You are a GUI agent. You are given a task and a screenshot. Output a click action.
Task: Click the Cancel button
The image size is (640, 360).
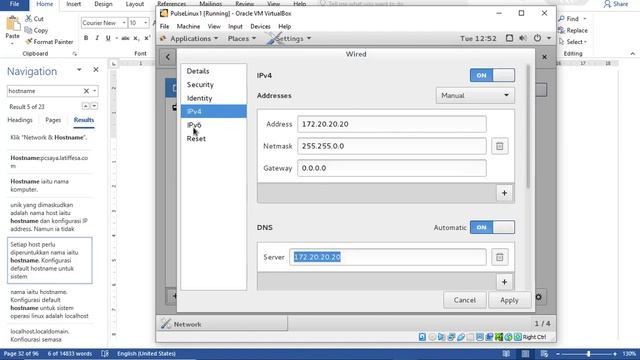pyautogui.click(x=464, y=300)
